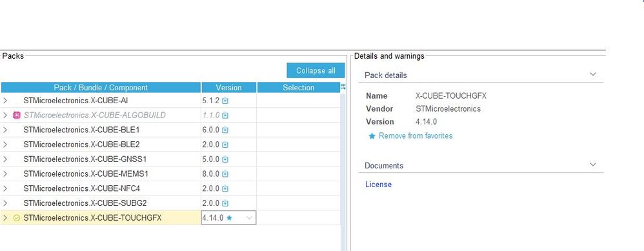The width and height of the screenshot is (644, 251).
Task: Expand the X-CUBE-MEMS1 pack row
Action: [5, 174]
